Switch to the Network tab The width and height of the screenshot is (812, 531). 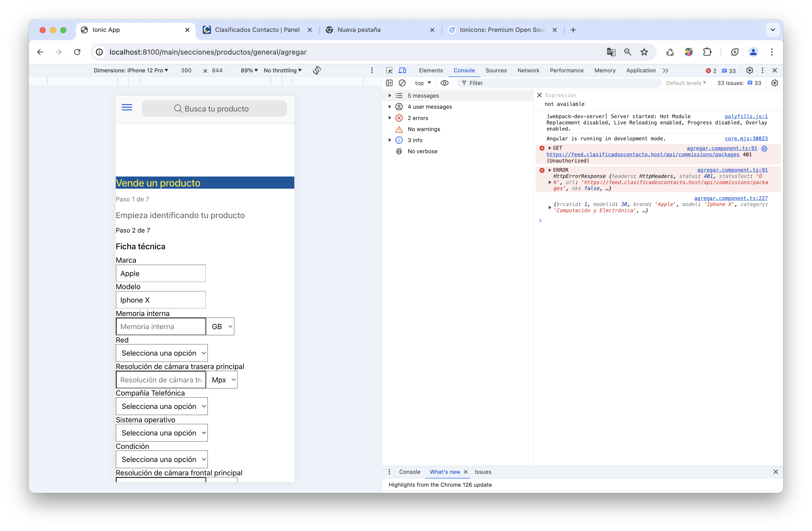coord(528,70)
